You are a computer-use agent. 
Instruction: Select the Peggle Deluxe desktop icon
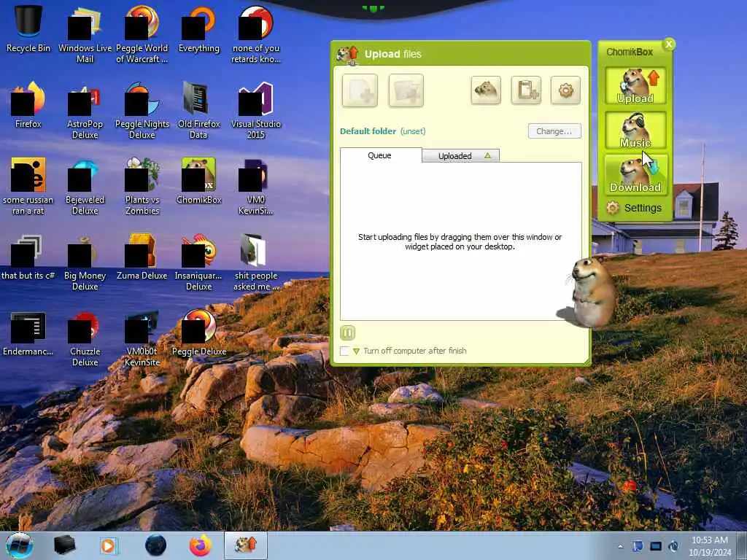coord(198,332)
